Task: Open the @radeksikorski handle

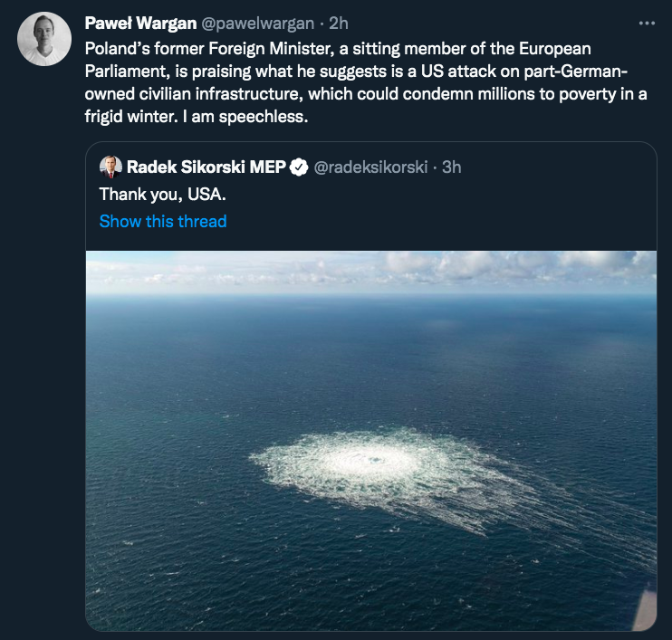Action: pos(370,167)
